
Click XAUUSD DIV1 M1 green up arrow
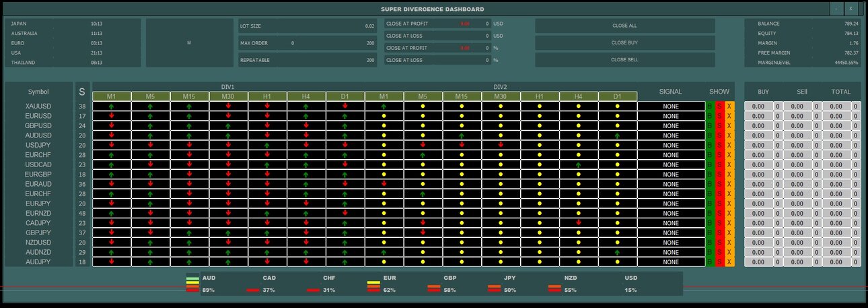[112, 106]
